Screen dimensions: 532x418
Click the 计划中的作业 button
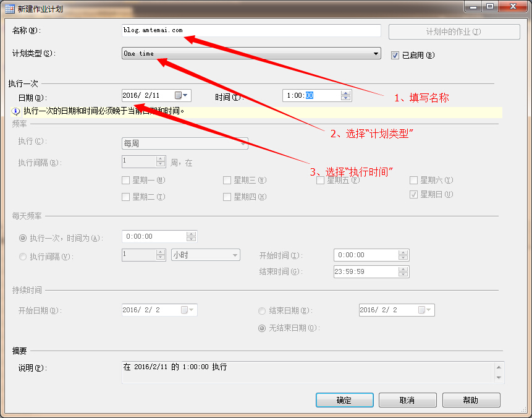454,32
